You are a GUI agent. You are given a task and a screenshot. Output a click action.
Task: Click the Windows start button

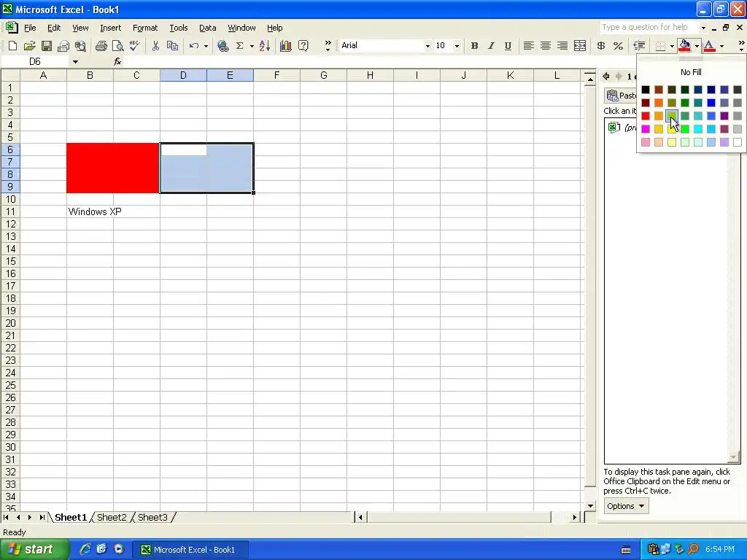point(34,550)
